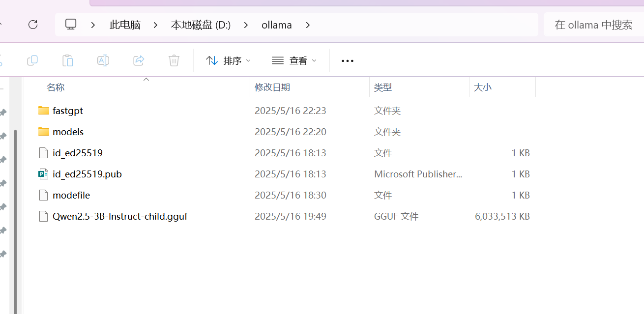Viewport: 644px width, 314px height.
Task: Select the id_ed25519.pub Publisher file icon
Action: 44,174
